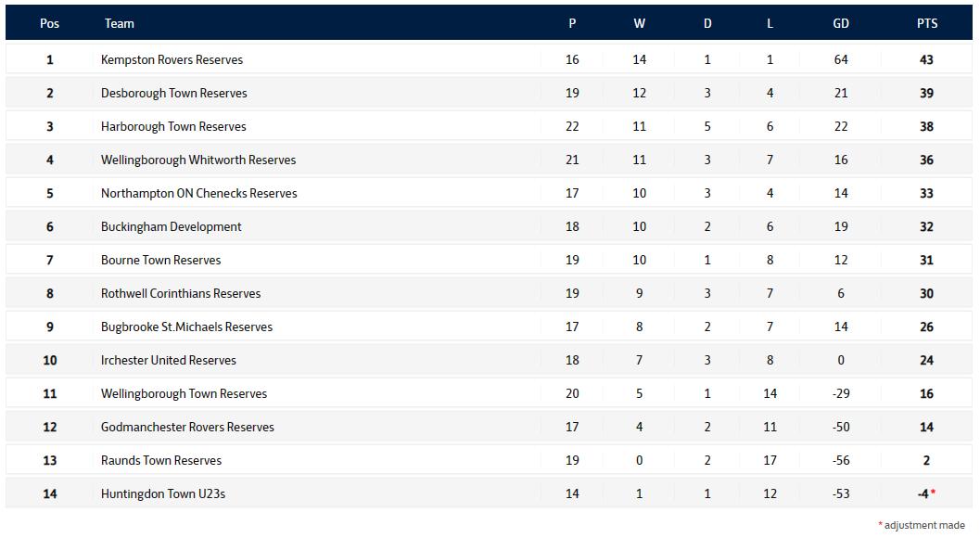Click the PTS column header

coord(926,23)
